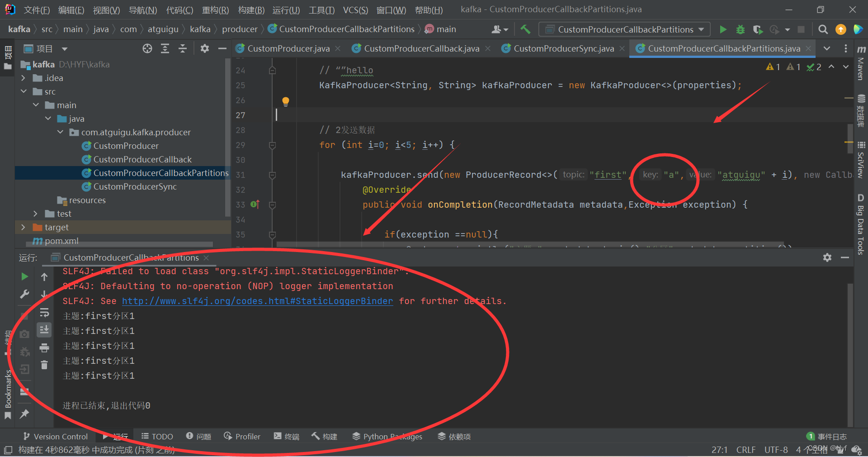Select pom.xml in project tree

point(61,241)
